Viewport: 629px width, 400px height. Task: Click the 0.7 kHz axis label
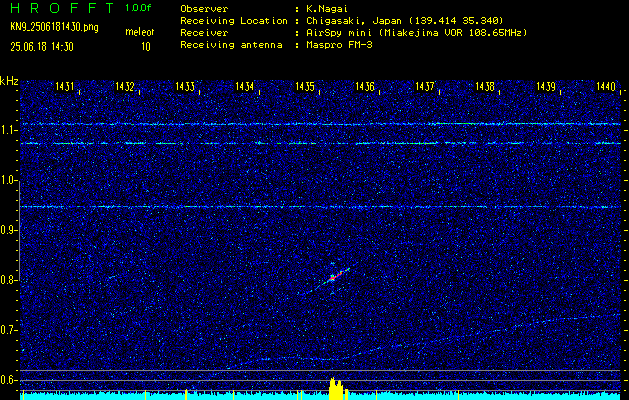pos(7,330)
